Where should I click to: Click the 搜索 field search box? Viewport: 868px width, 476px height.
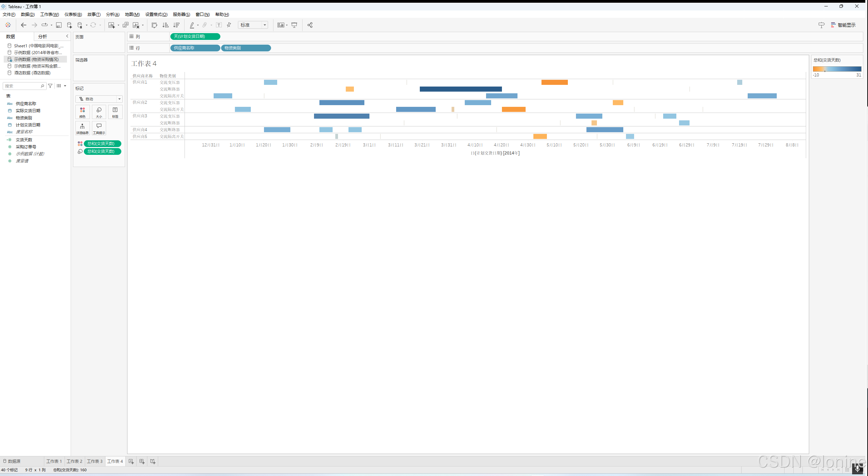tap(22, 86)
